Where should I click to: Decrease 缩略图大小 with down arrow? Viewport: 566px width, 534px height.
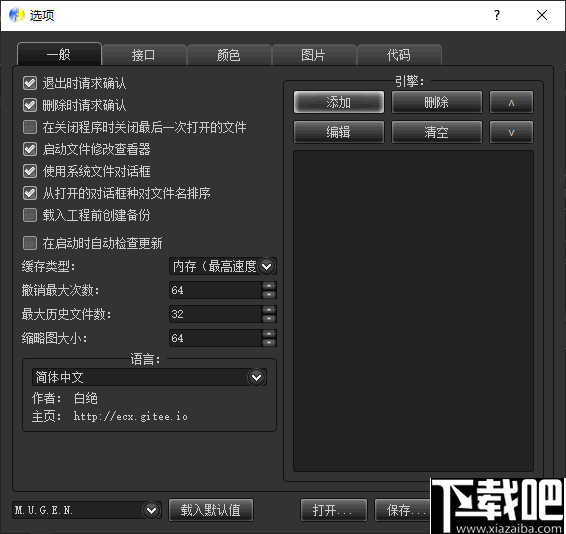pyautogui.click(x=269, y=342)
